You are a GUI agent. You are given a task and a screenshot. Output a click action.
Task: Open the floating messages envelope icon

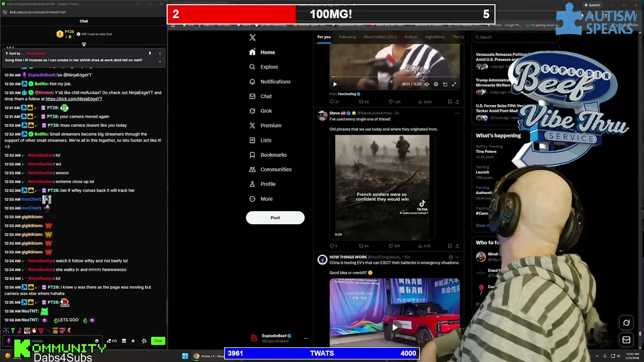pyautogui.click(x=626, y=340)
